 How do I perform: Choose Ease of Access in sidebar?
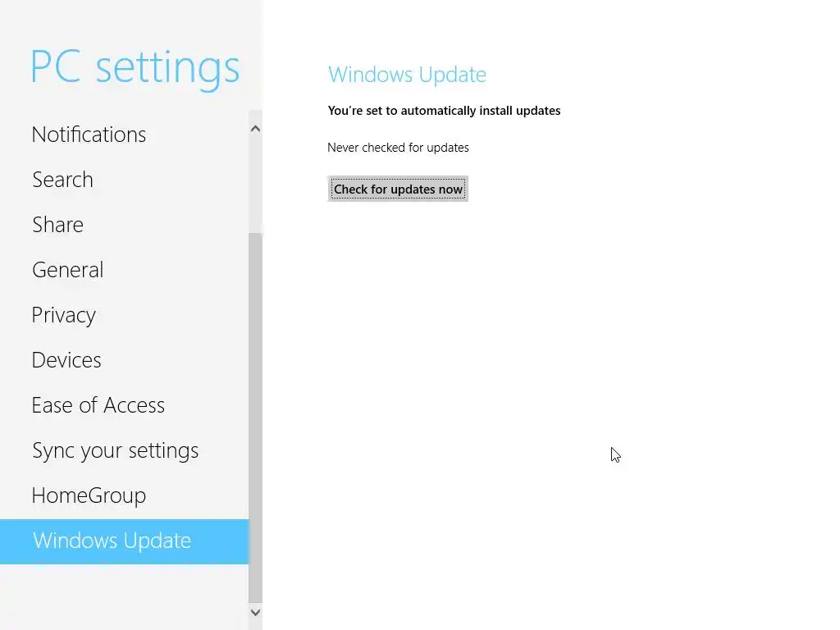(x=125, y=405)
